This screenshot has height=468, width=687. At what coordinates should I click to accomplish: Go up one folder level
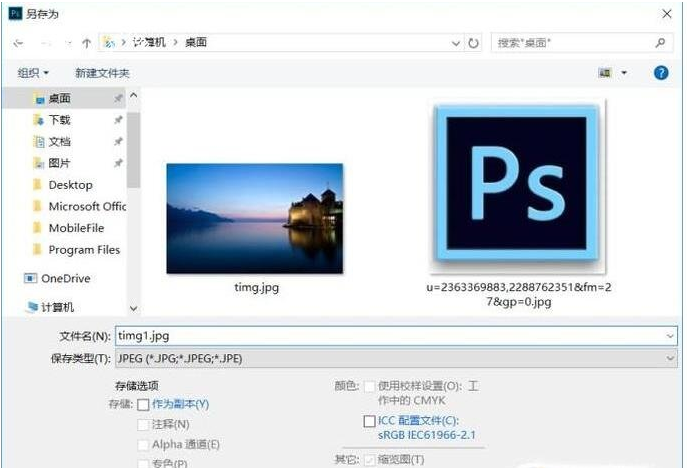point(86,43)
